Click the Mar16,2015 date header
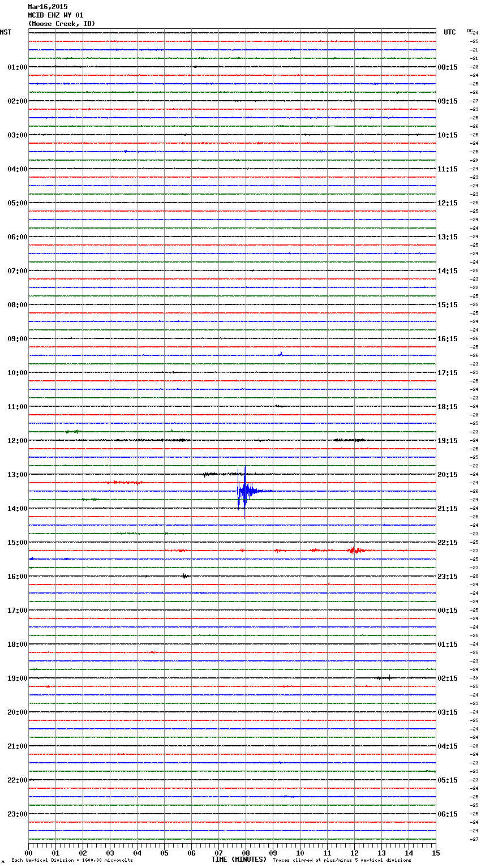The height and width of the screenshot is (868, 481). pyautogui.click(x=48, y=7)
